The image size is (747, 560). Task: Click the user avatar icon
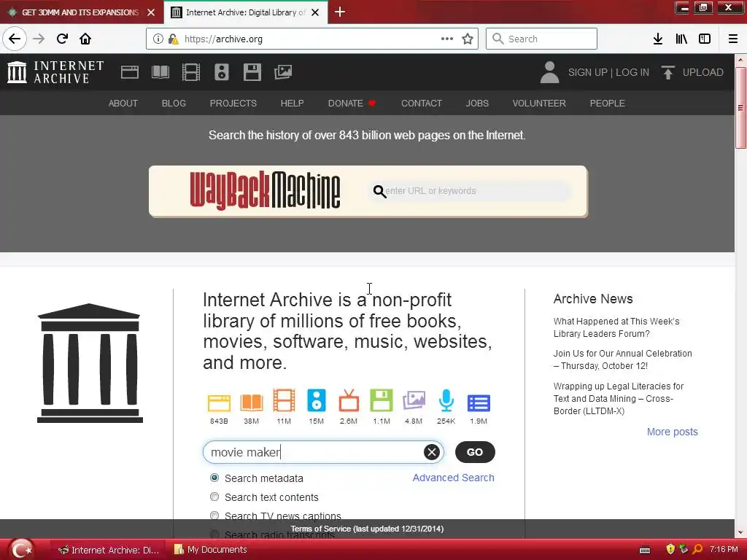click(x=549, y=72)
